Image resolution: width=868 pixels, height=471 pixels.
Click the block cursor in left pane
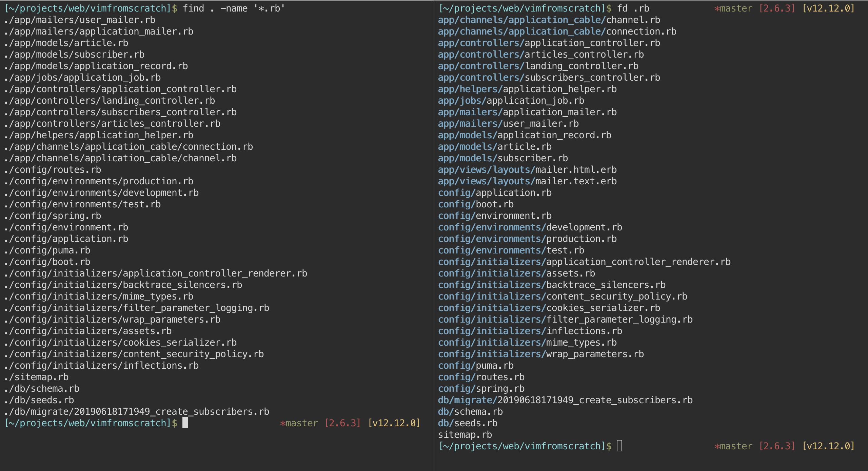pyautogui.click(x=185, y=423)
